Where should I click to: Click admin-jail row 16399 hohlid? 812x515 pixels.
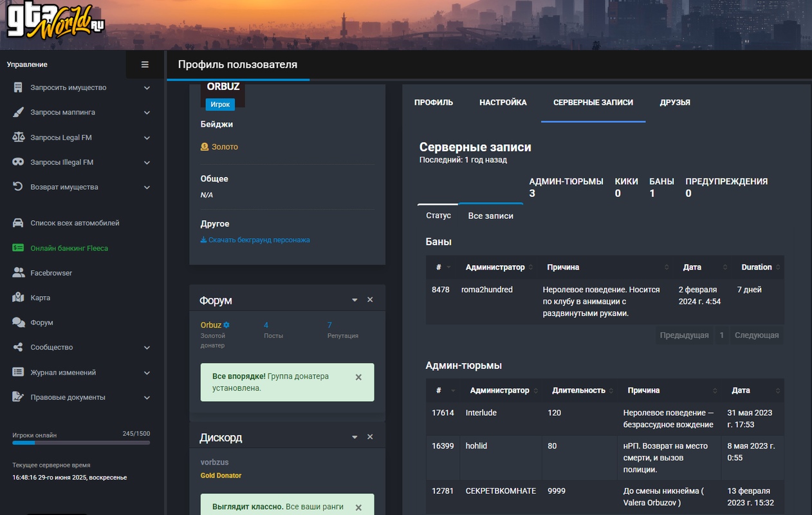point(605,458)
